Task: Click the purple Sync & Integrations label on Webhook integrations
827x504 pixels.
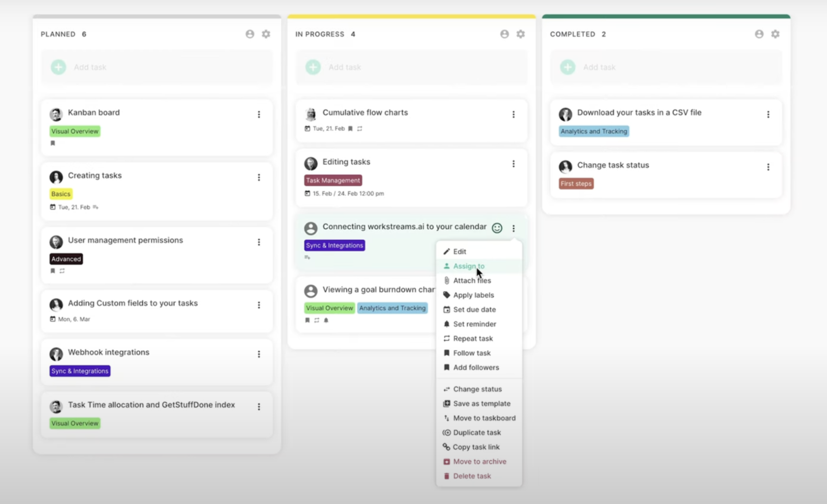Action: point(80,371)
